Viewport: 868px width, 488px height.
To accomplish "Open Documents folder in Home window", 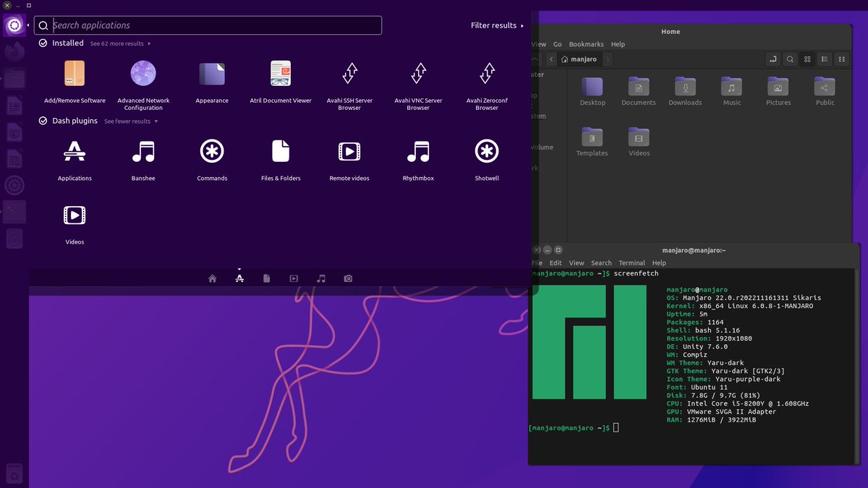I will coord(639,91).
